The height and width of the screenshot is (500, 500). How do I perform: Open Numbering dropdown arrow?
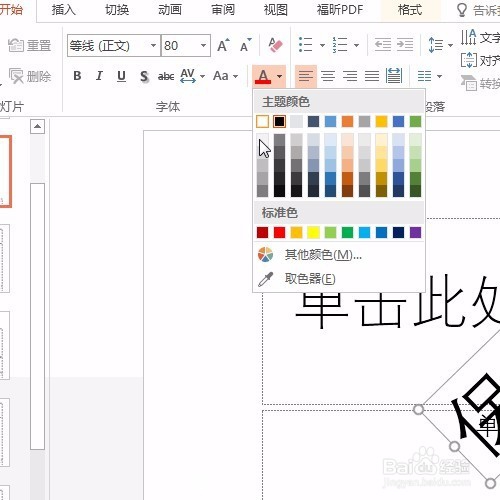[357, 45]
